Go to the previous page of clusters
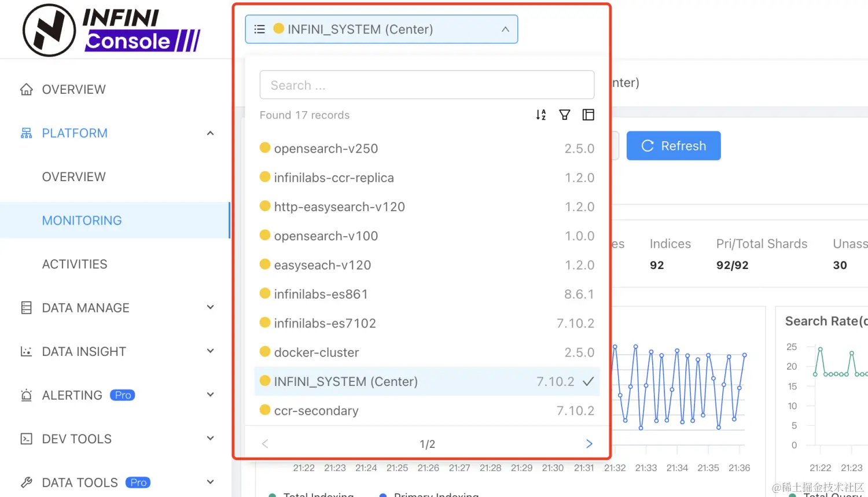Viewport: 868px width, 497px height. tap(265, 444)
